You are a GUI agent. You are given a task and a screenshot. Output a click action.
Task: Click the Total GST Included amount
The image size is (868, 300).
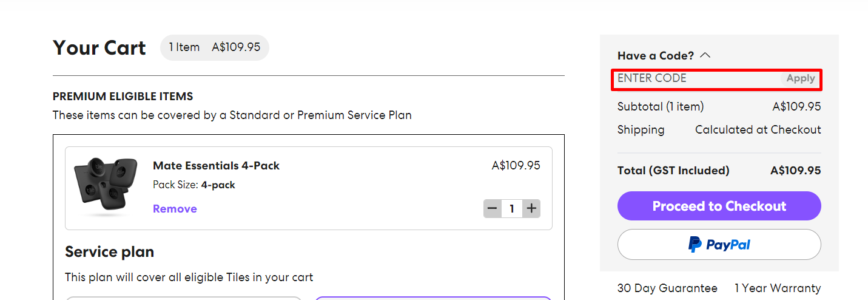795,171
